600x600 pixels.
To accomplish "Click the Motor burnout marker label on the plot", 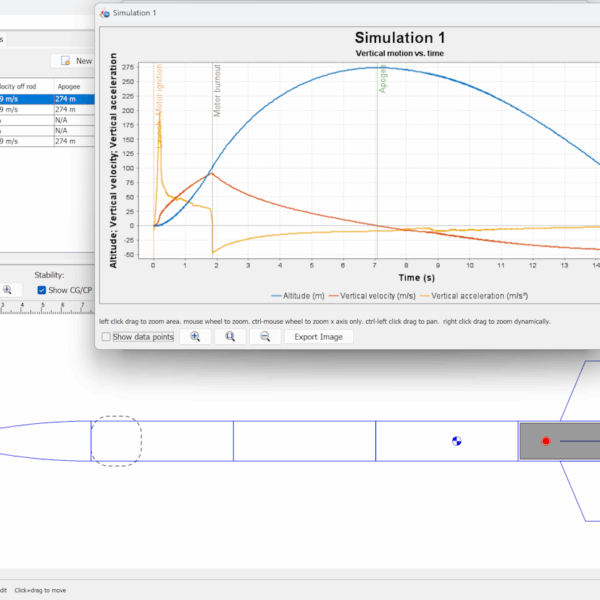I will [217, 91].
